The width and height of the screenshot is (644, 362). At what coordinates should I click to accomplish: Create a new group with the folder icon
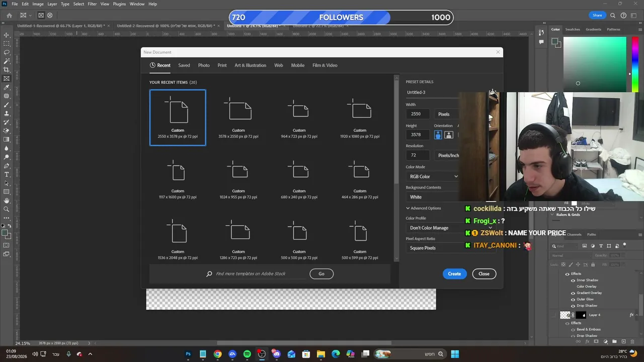coord(614,341)
